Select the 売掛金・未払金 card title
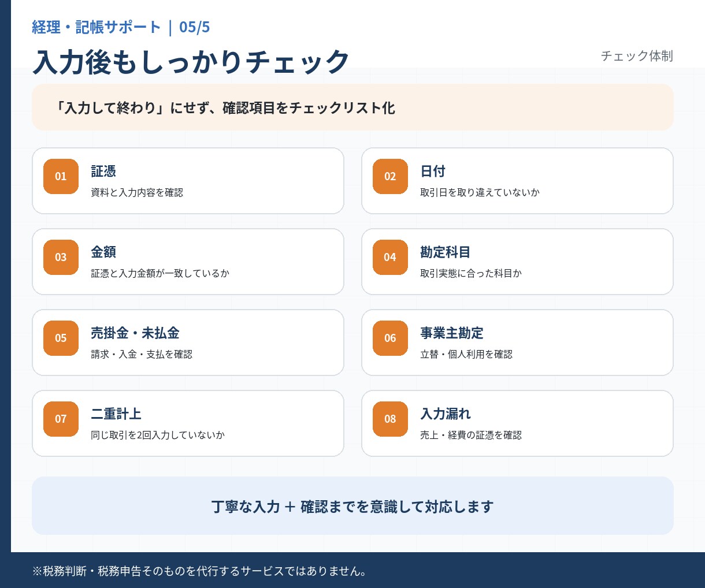Image resolution: width=705 pixels, height=588 pixels. pos(135,333)
